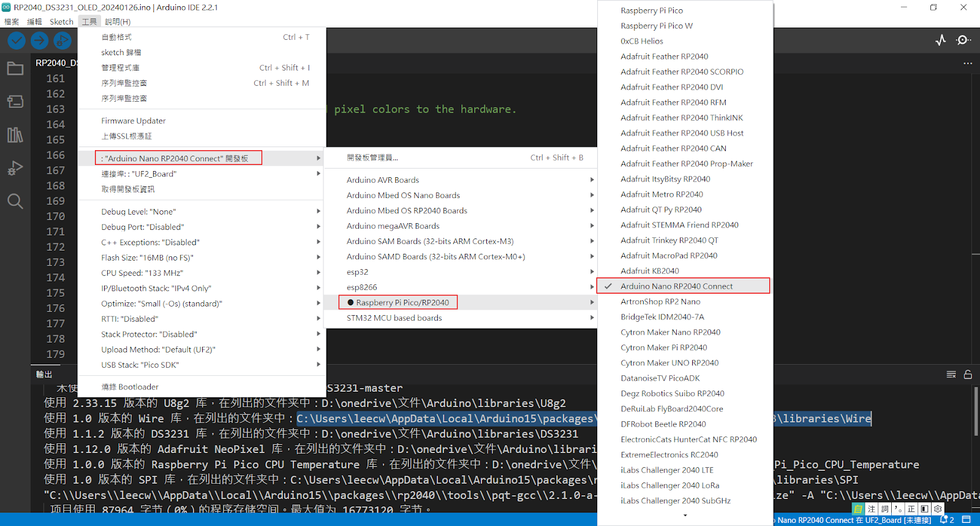Open the 說明(H) menu
This screenshot has width=980, height=526.
(x=118, y=21)
